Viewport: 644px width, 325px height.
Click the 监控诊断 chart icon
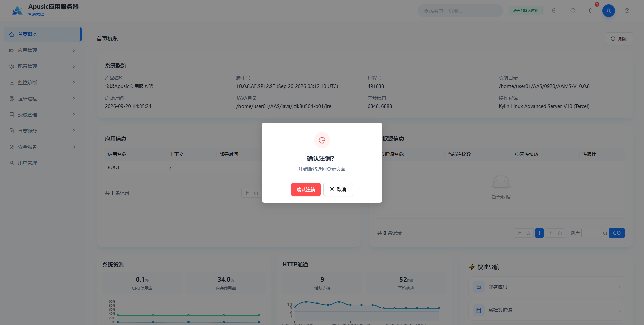coord(12,83)
